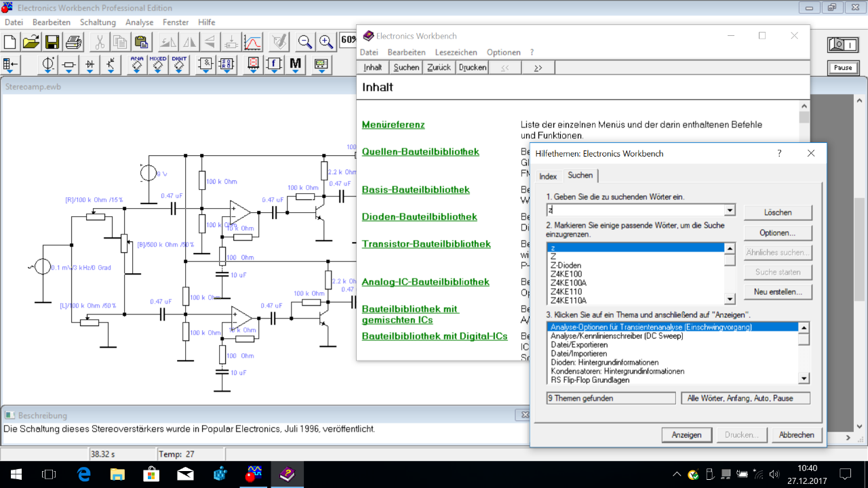Create a new circuit file

[x=10, y=41]
